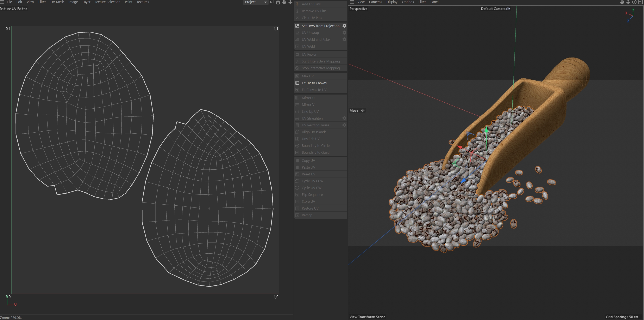
Task: Click the viewport rotate camera icon
Action: (x=634, y=2)
